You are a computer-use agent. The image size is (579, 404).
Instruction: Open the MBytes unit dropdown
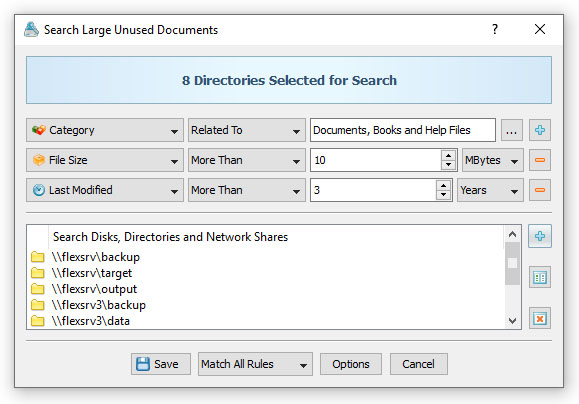pos(493,160)
